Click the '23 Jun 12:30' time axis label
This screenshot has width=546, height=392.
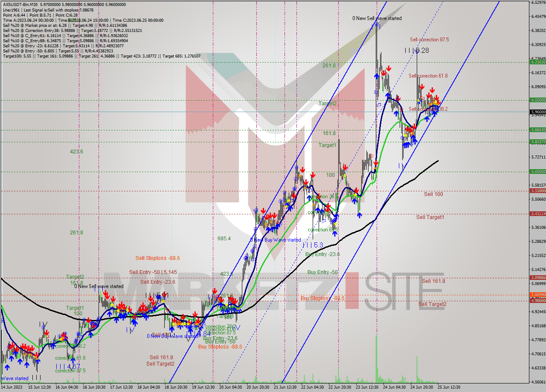pos(367,387)
